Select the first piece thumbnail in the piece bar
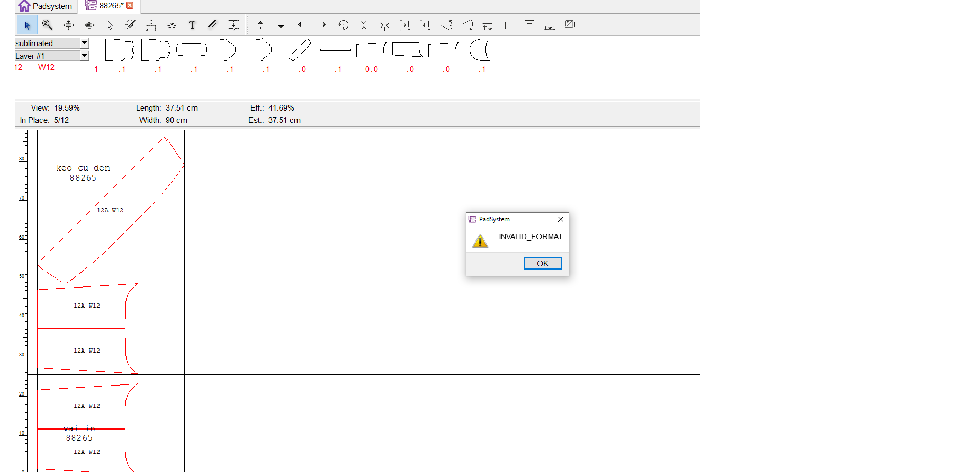 pos(119,50)
